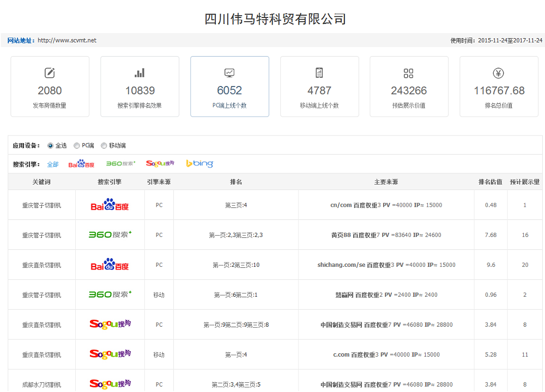The width and height of the screenshot is (545, 392).
Task: Click the 6052 PC端上线个数 stat card
Action: click(229, 86)
